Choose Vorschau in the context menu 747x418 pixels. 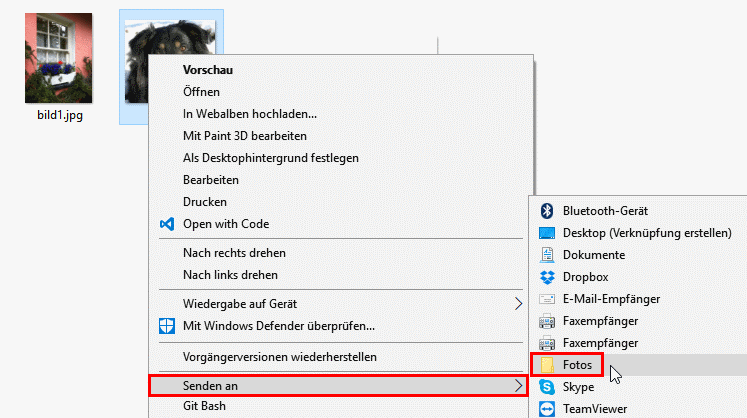pyautogui.click(x=208, y=70)
